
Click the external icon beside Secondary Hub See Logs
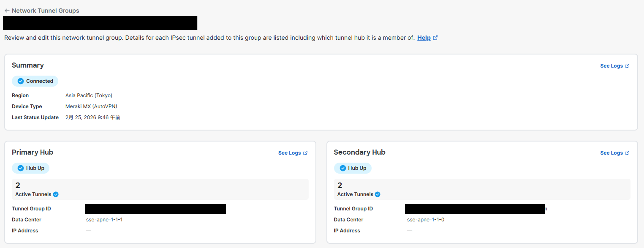(x=627, y=153)
